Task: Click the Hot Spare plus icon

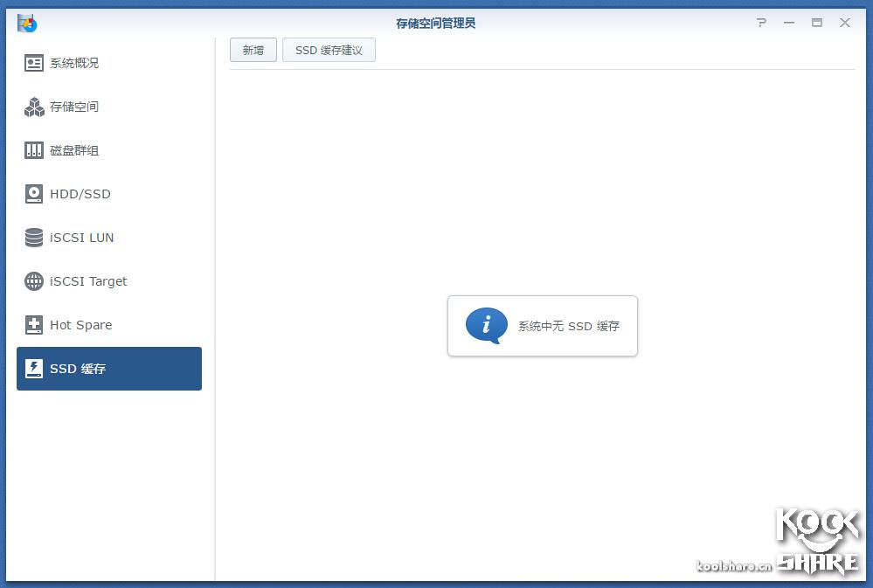Action: [33, 325]
